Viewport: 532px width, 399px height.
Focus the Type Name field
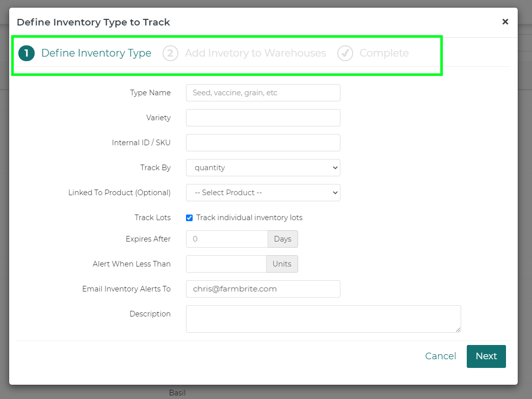[x=263, y=93]
